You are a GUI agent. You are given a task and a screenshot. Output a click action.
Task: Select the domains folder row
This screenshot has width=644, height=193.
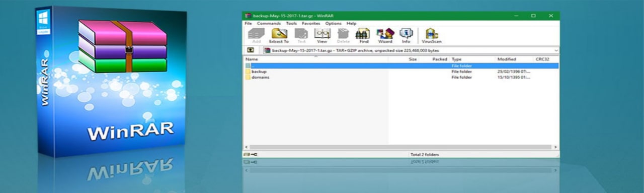401,77
